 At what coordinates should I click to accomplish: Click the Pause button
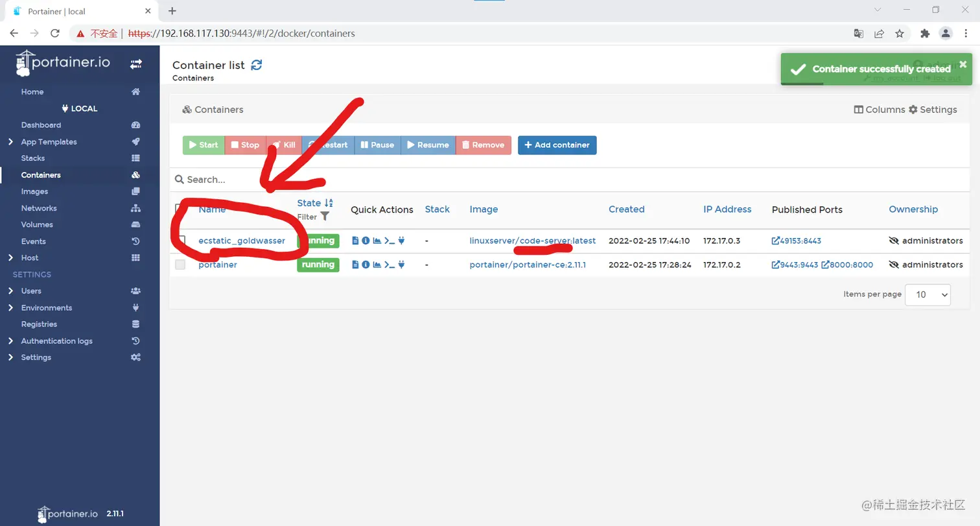[377, 145]
